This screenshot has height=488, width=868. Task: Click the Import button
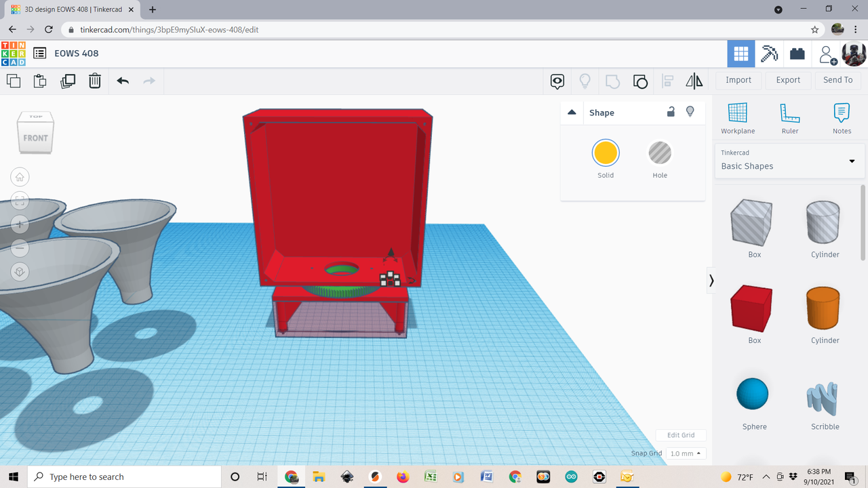[738, 80]
